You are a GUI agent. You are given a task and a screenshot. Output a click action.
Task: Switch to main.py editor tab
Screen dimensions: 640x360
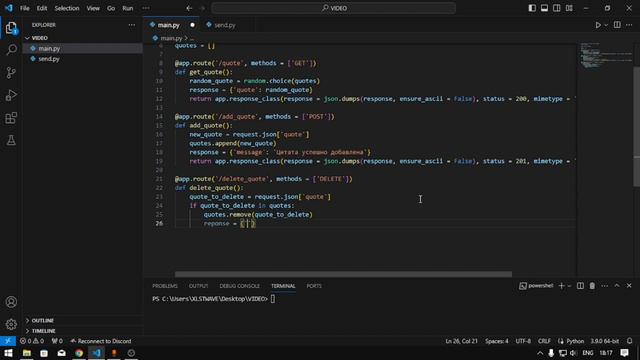(x=169, y=25)
